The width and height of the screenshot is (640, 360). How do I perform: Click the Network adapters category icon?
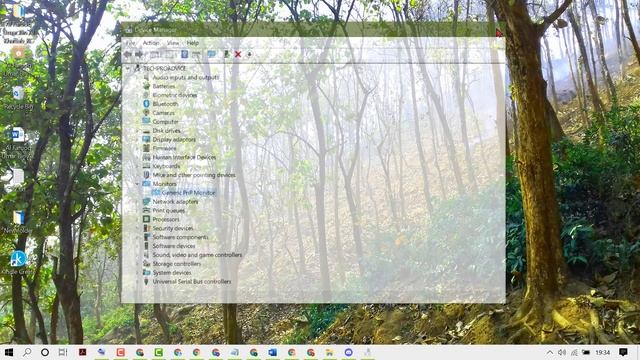click(x=146, y=201)
